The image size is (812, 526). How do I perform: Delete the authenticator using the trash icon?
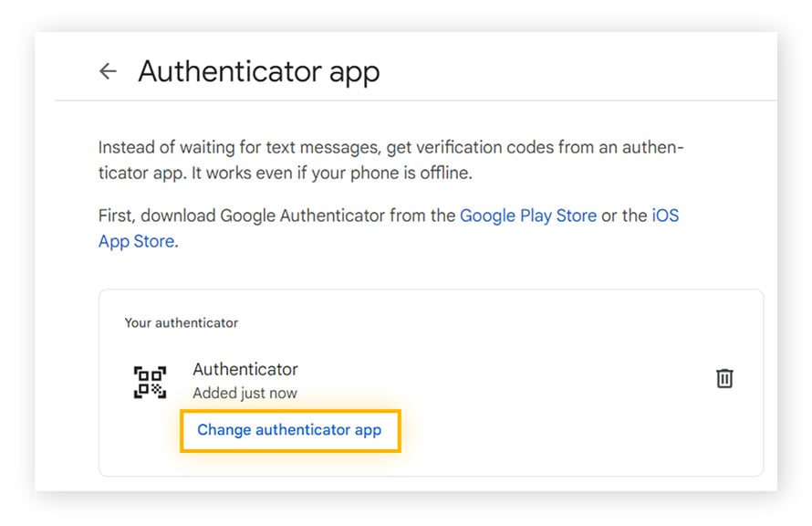coord(724,377)
